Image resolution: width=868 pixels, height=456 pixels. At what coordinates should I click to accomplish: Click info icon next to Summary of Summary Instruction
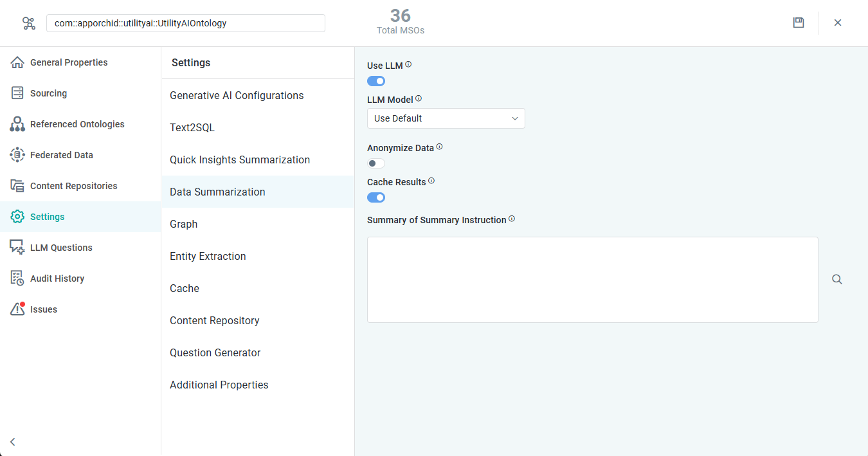click(x=512, y=219)
